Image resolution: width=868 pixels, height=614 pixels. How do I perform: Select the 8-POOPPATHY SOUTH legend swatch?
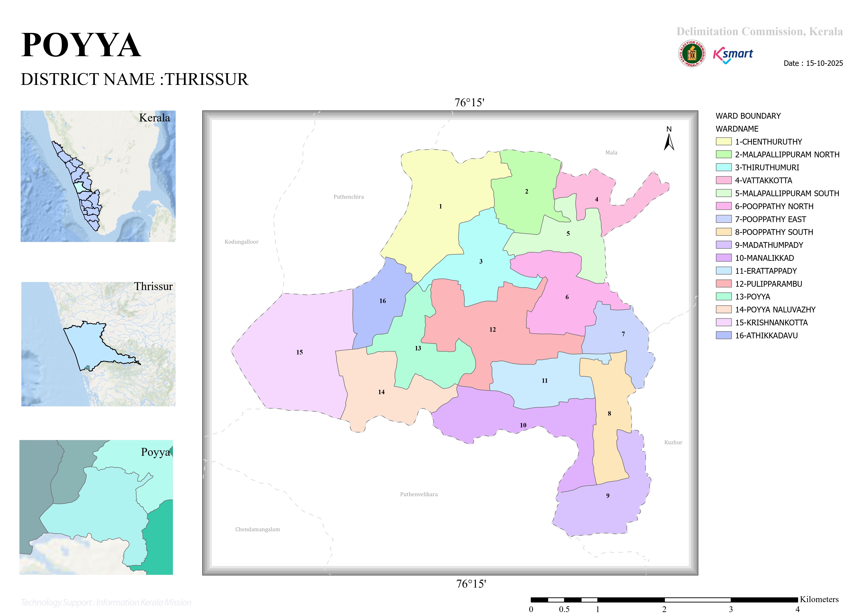pos(724,232)
